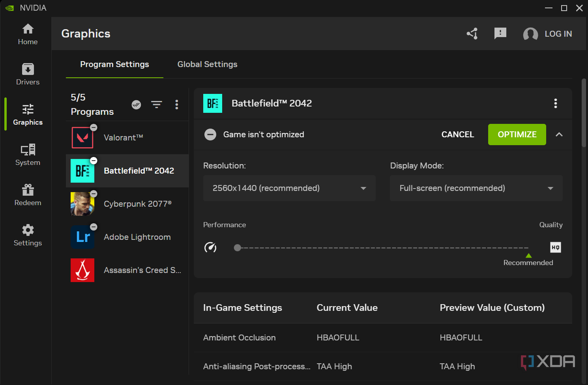588x385 pixels.
Task: Open the feedback icon in header
Action: coord(500,34)
